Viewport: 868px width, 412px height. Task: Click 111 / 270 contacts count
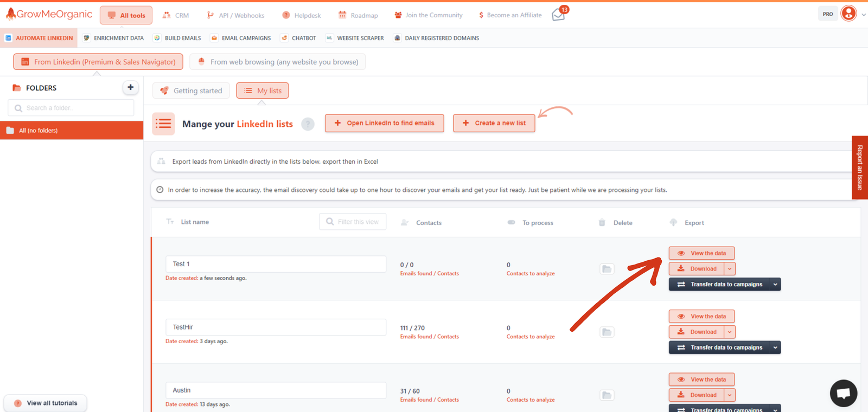(x=412, y=328)
